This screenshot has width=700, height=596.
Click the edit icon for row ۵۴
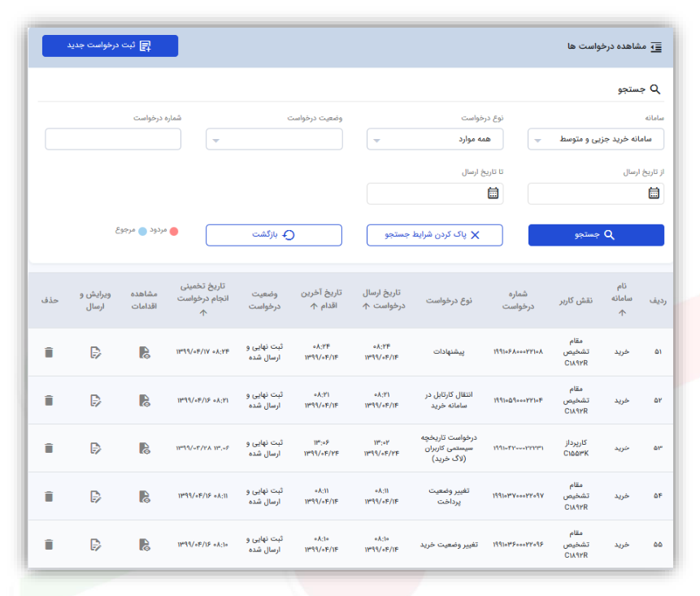pyautogui.click(x=96, y=497)
